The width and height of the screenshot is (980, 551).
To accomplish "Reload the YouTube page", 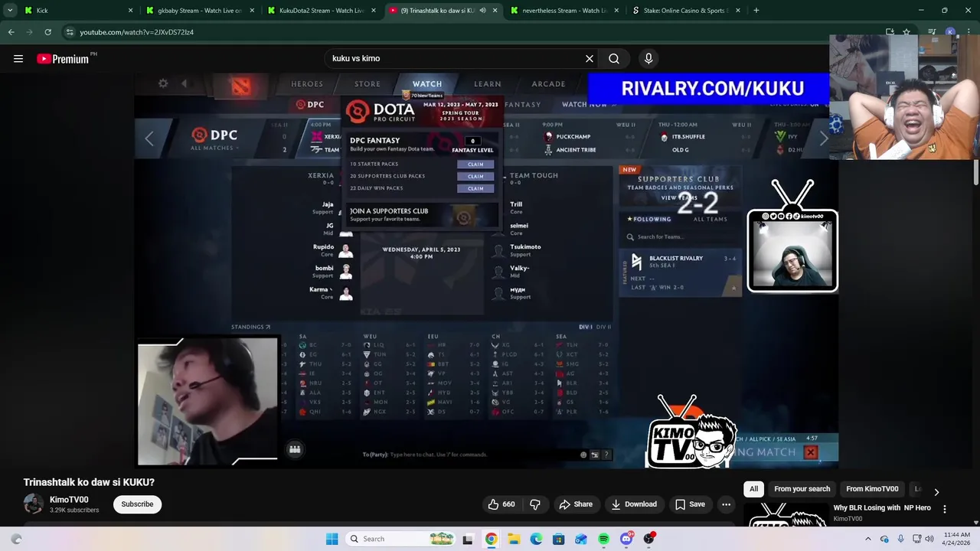I will click(x=47, y=32).
